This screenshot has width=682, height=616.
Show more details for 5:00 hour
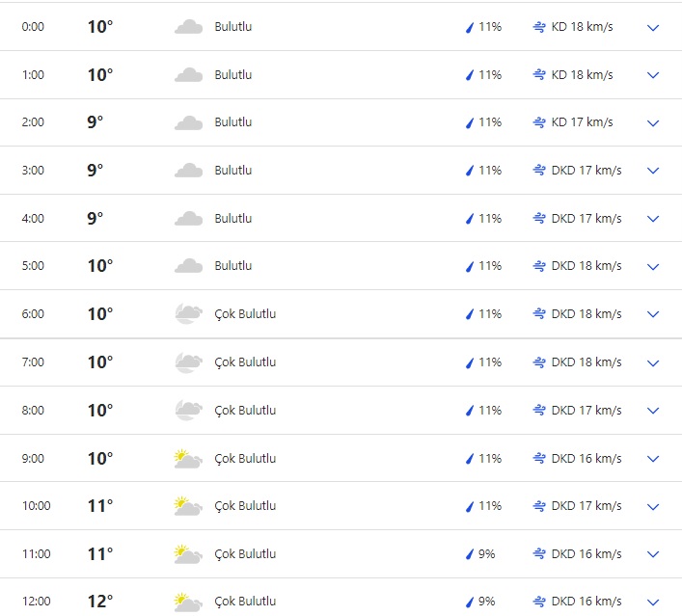point(653,266)
